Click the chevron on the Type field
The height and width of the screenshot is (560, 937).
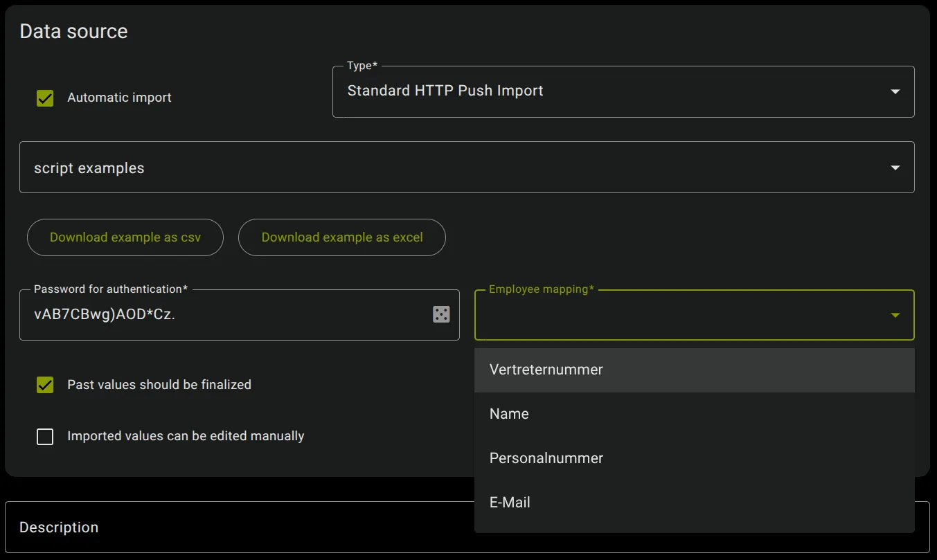pos(895,91)
